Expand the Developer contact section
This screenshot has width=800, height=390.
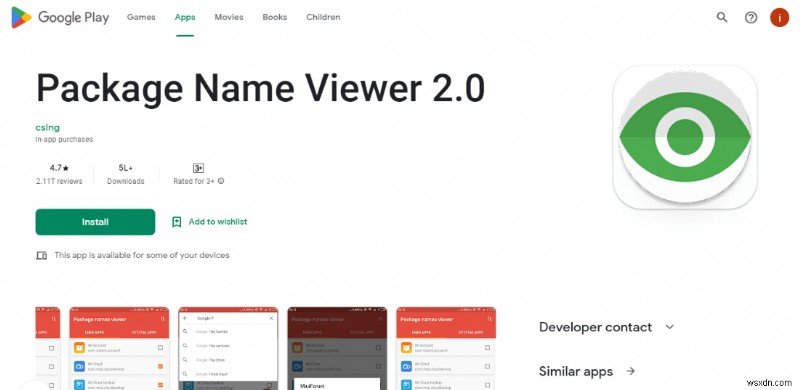(x=670, y=327)
